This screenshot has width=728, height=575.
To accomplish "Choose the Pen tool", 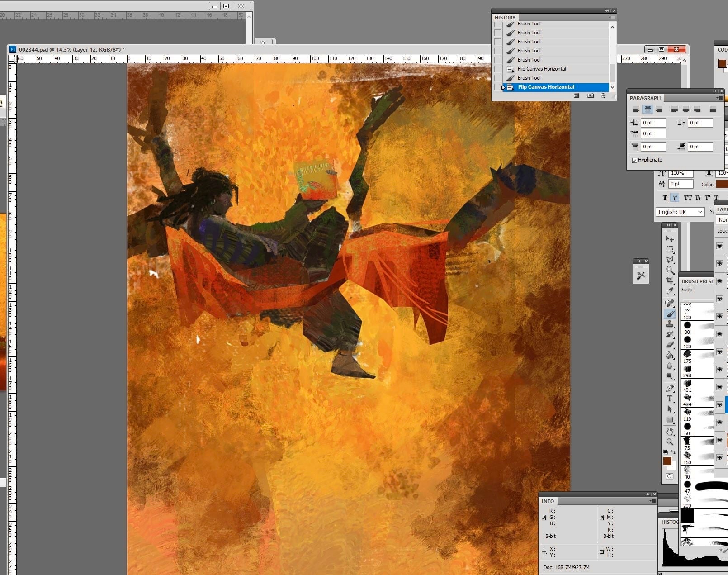I will pos(670,388).
